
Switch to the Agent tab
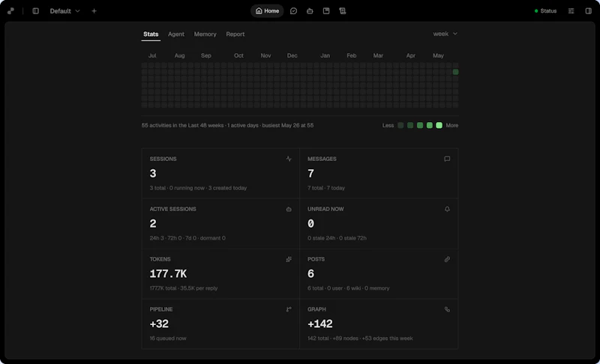point(176,34)
